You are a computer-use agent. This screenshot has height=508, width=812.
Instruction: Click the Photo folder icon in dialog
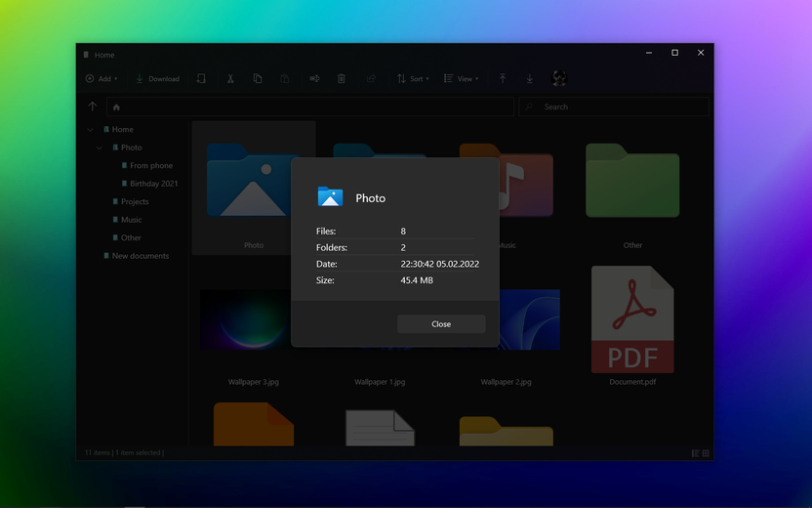coord(330,197)
